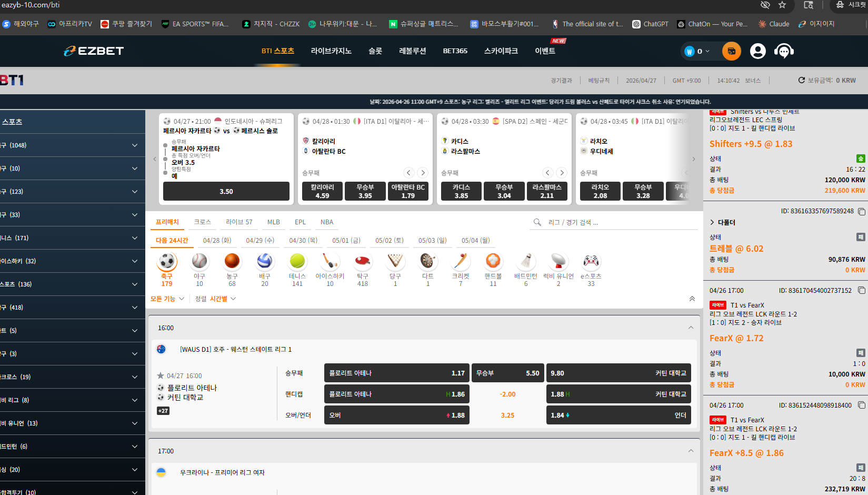The width and height of the screenshot is (868, 495).
Task: Click the orange coupon icon in header
Action: click(x=731, y=51)
